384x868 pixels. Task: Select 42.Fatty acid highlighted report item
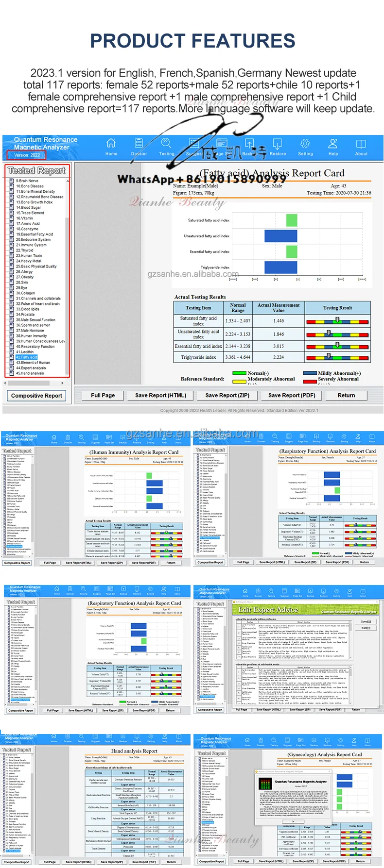tap(26, 357)
